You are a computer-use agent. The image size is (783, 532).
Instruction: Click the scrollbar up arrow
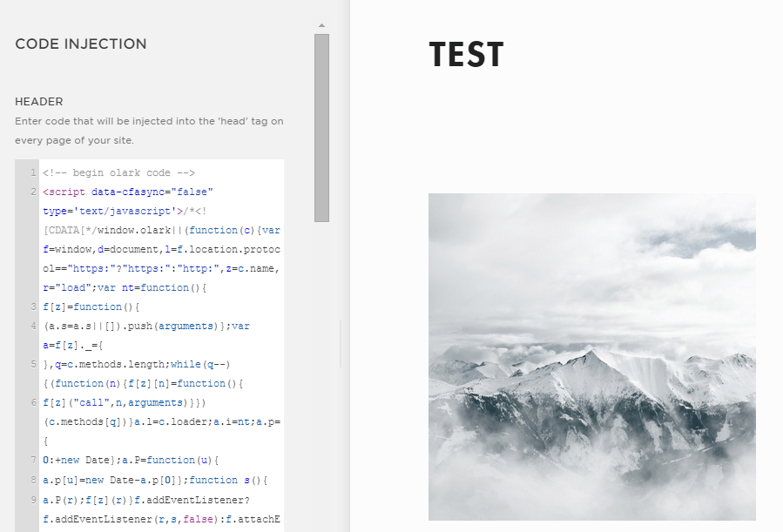tap(321, 26)
